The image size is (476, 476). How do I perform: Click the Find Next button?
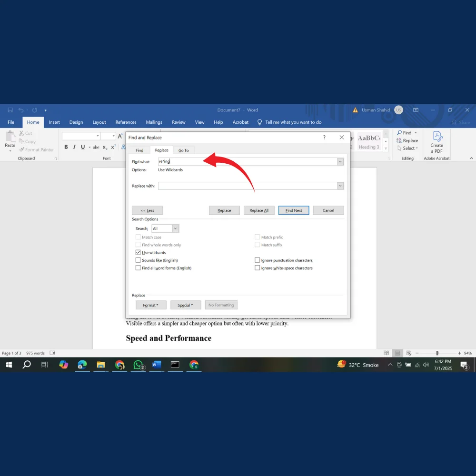click(294, 210)
